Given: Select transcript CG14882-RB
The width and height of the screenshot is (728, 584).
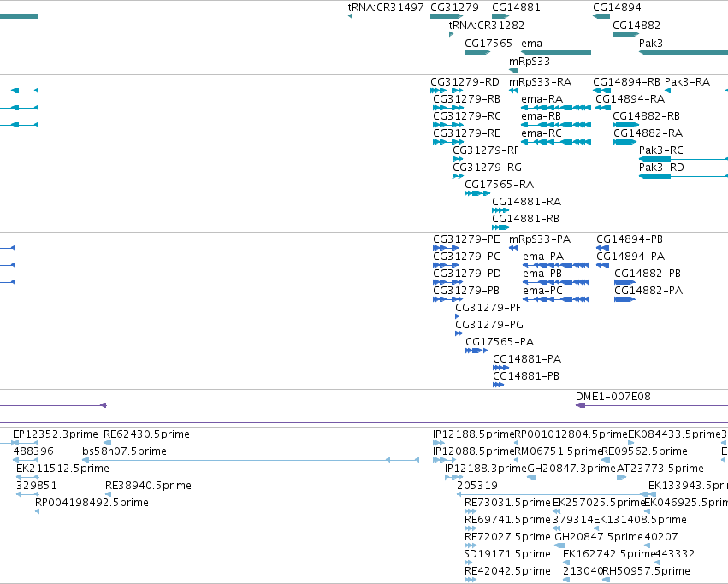Looking at the screenshot, I should point(626,125).
